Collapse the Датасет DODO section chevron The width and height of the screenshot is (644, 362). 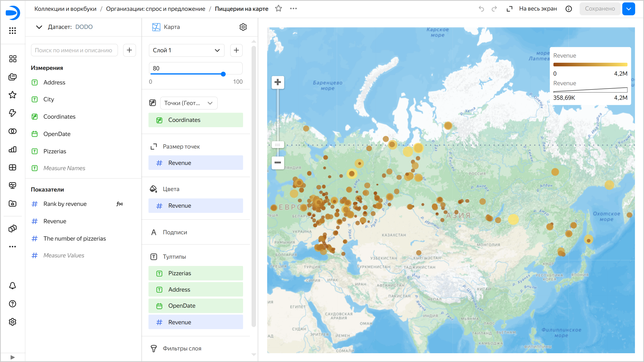coord(39,27)
